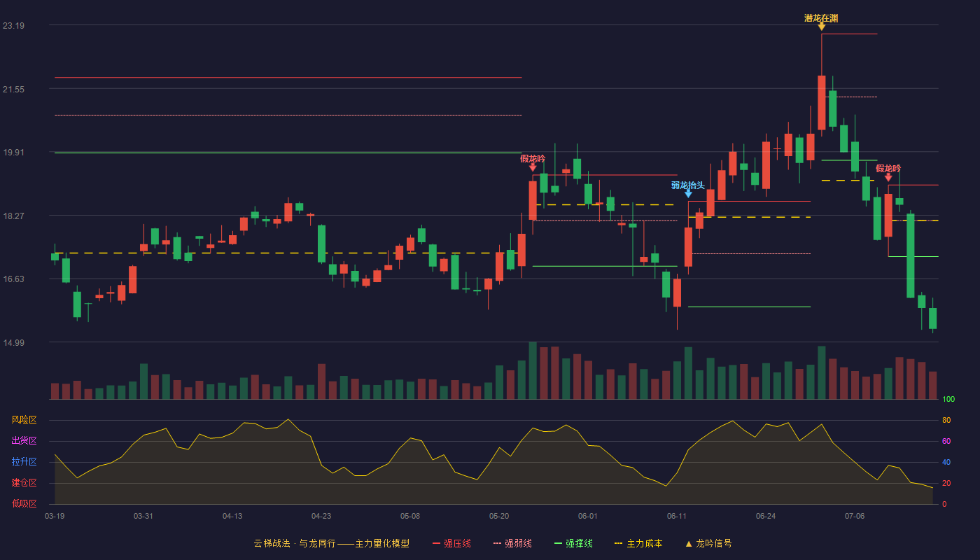Screen dimensions: 980x560
Task: Click the 40 indicator axis value
Action: click(946, 462)
